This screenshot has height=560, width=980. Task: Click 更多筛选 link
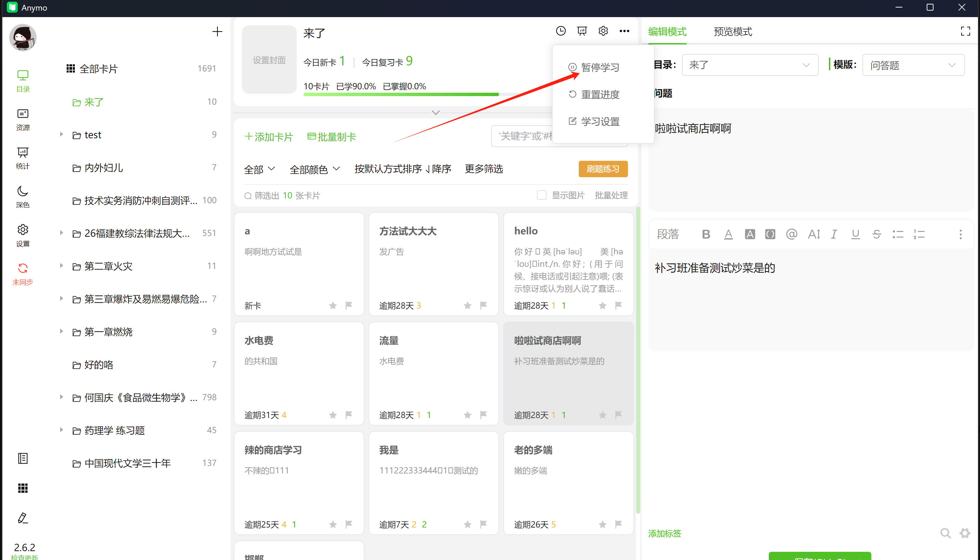tap(483, 169)
